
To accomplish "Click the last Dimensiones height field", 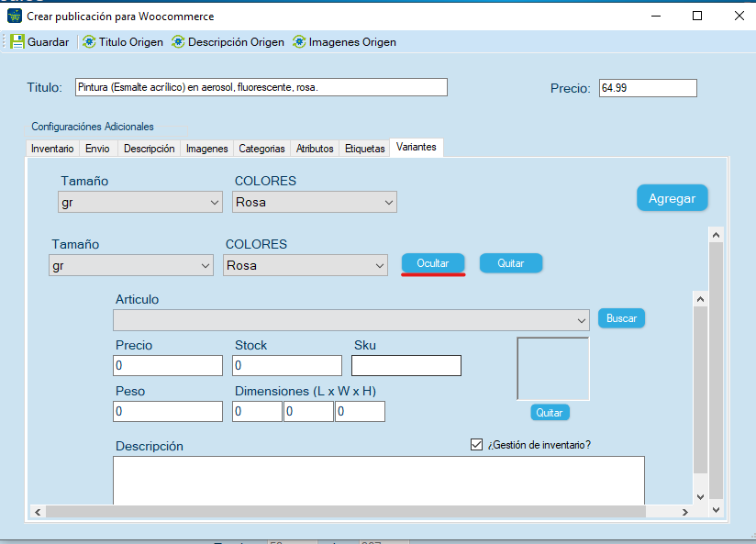I will click(x=361, y=411).
